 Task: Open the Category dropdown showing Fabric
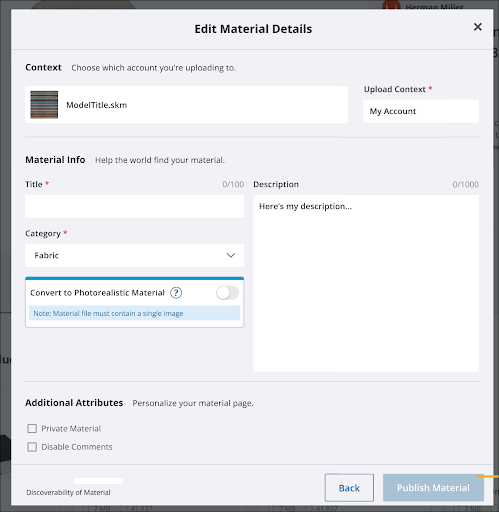point(134,255)
